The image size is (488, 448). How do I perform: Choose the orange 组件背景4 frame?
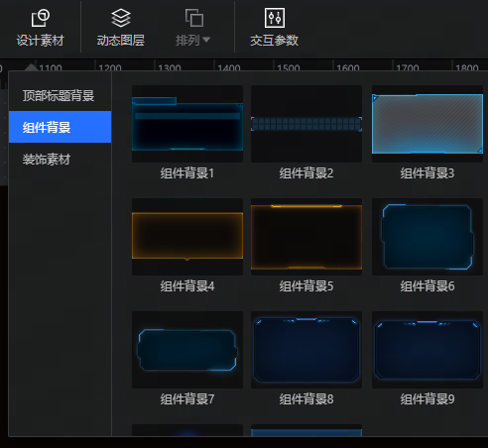coord(187,237)
